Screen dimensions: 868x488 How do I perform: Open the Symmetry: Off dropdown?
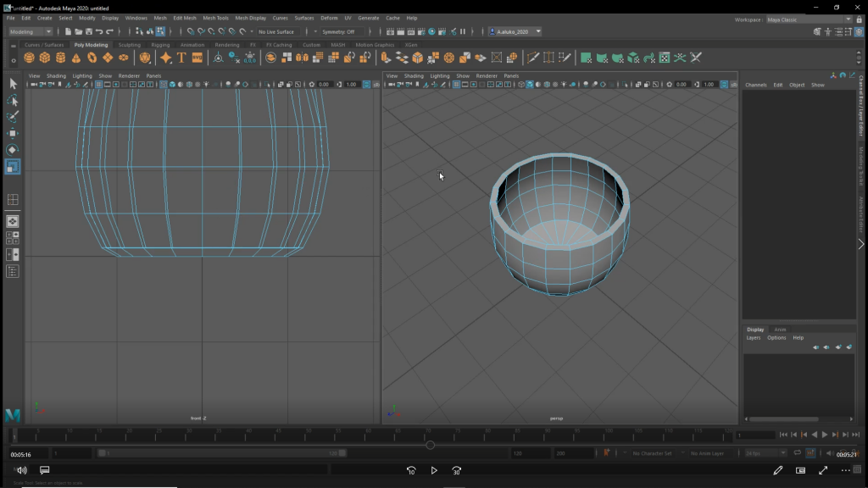tap(343, 31)
